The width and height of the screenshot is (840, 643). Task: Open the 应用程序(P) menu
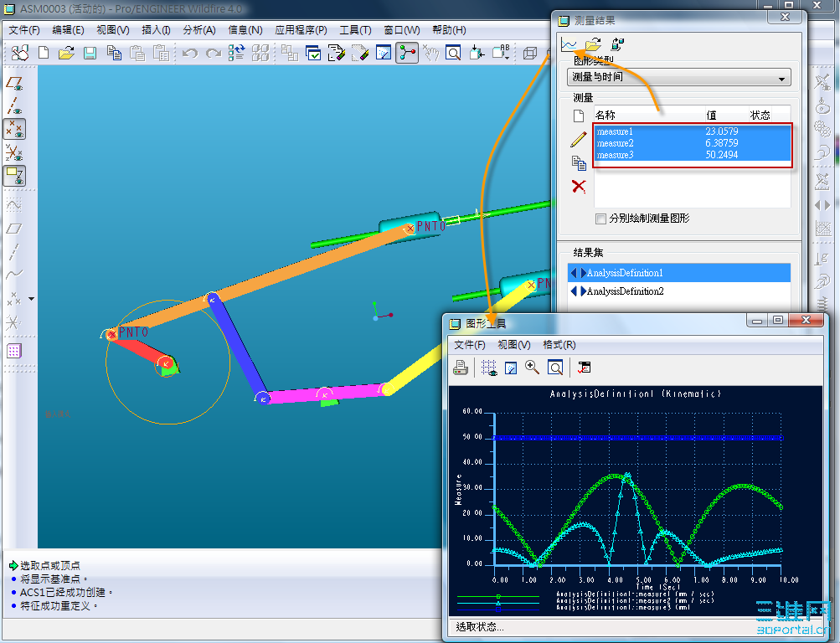point(301,30)
